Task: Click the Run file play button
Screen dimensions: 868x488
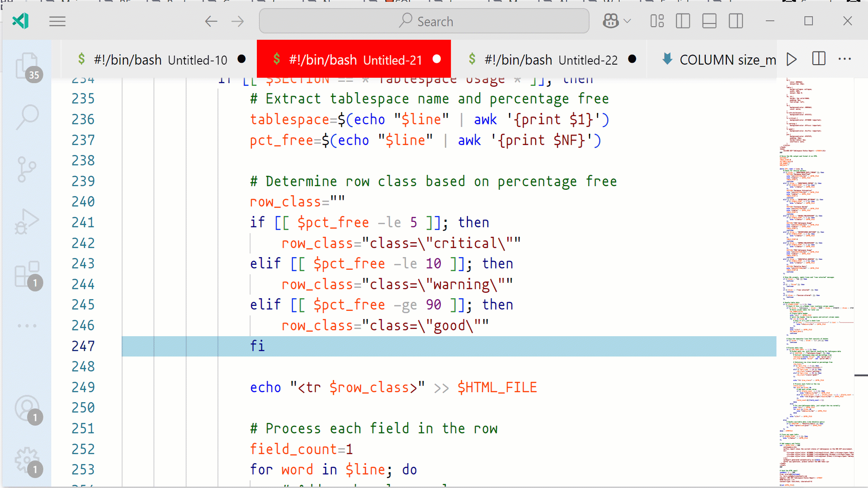Action: click(x=791, y=59)
